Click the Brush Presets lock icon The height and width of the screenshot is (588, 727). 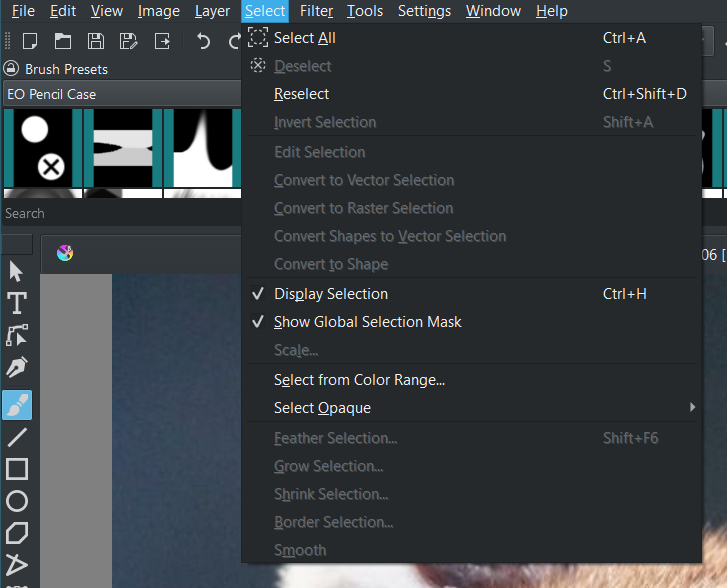coord(11,69)
